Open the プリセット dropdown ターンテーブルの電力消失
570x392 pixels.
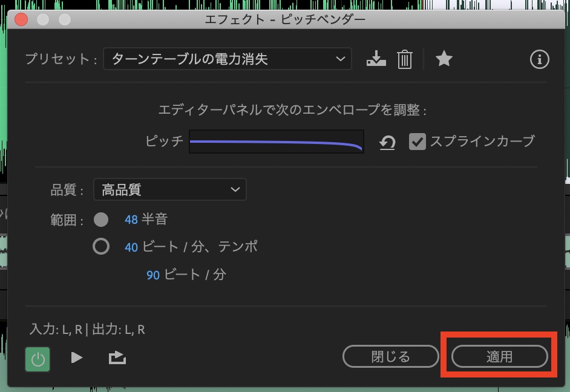tap(228, 59)
